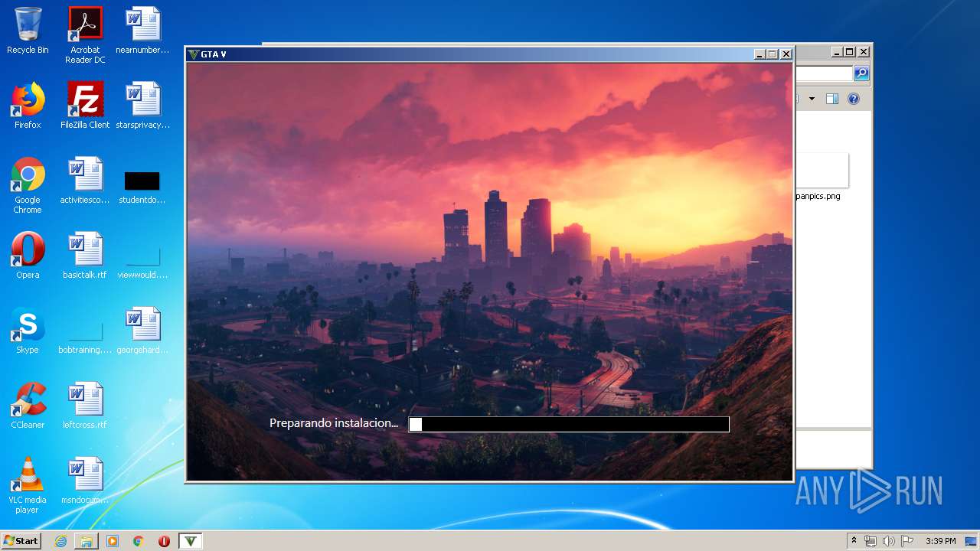Select the georgehard Word document icon
This screenshot has height=551, width=980.
[x=142, y=331]
